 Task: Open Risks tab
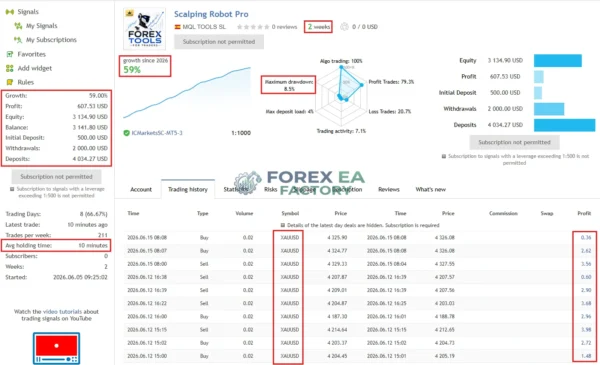(x=271, y=189)
